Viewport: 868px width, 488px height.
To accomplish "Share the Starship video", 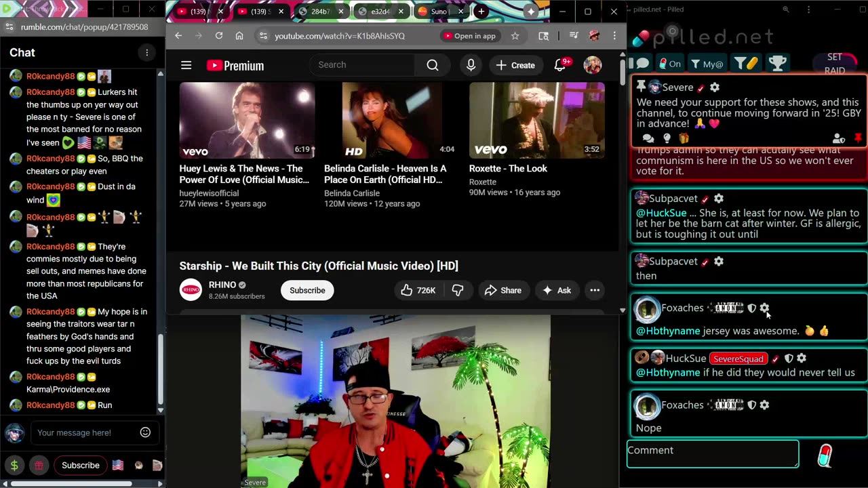I will coord(503,290).
